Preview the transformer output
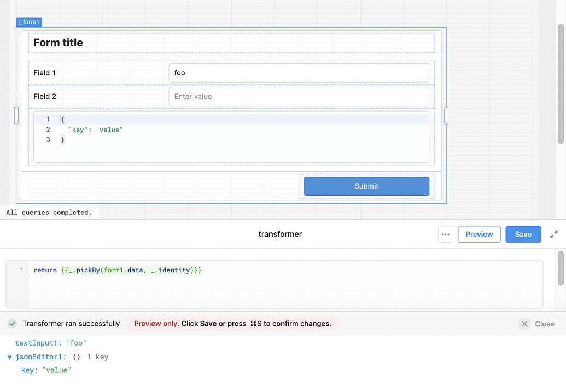 pyautogui.click(x=479, y=234)
